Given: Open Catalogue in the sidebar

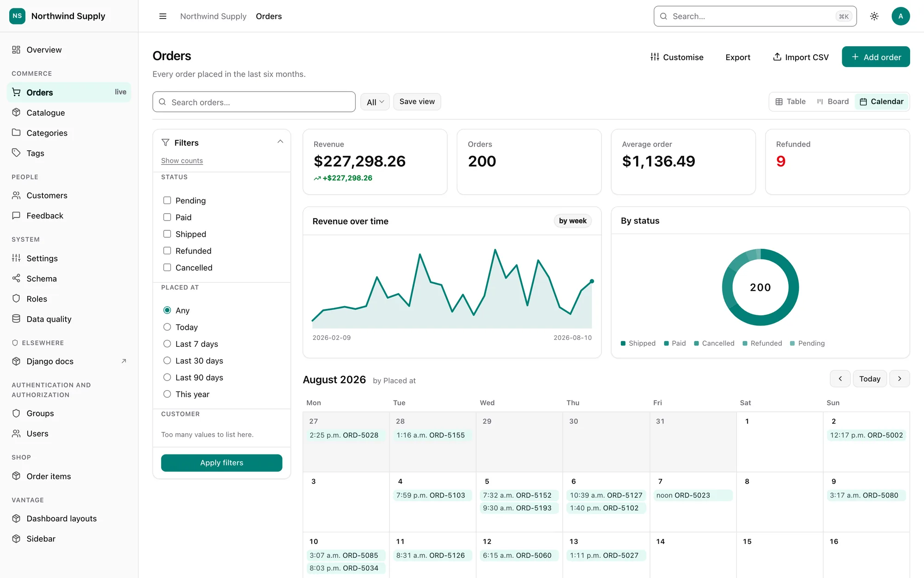Looking at the screenshot, I should (69, 113).
